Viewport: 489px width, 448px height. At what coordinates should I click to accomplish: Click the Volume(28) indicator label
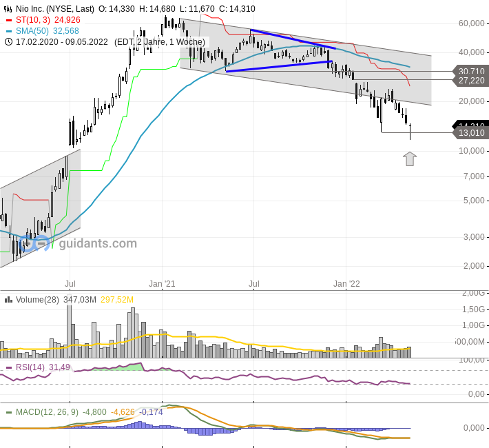pos(37,300)
